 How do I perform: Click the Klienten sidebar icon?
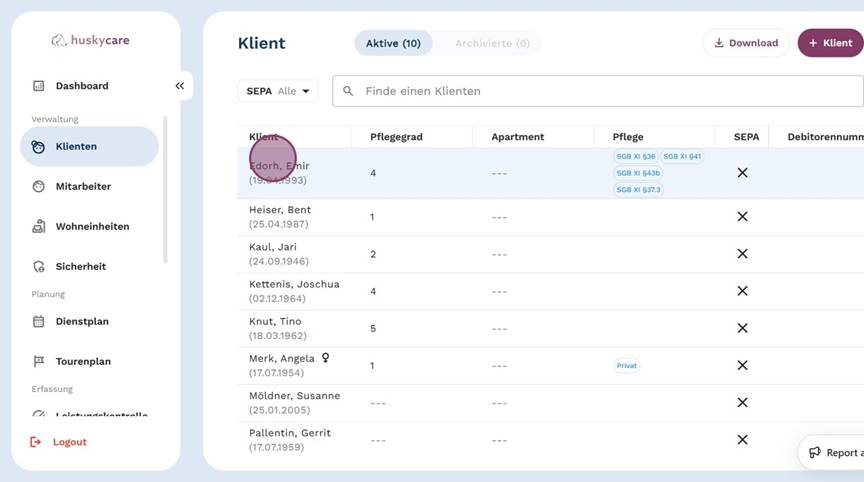(39, 147)
